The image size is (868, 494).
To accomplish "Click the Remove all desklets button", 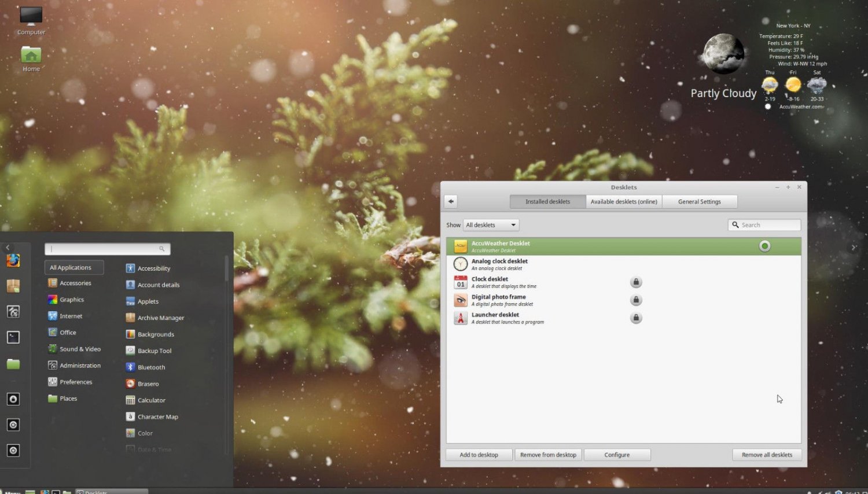I will click(767, 455).
